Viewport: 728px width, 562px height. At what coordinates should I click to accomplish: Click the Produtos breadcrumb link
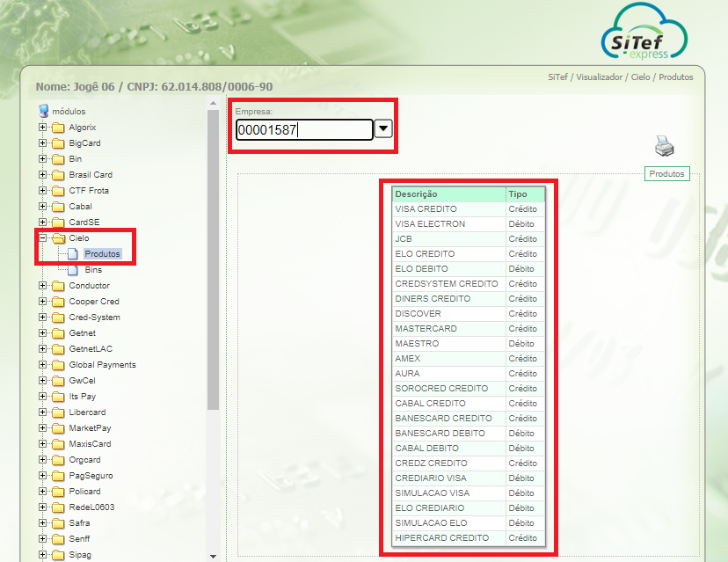(x=675, y=77)
